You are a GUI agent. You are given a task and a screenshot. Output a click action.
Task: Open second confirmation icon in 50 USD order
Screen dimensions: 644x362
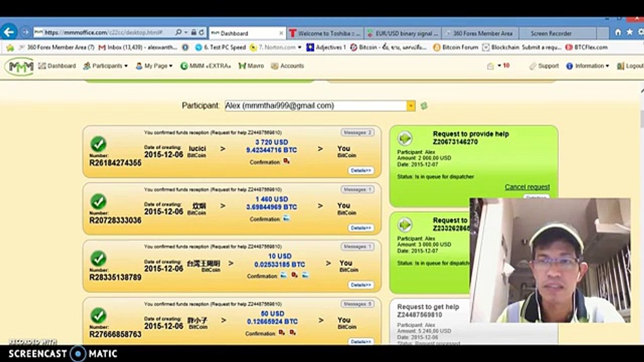click(293, 332)
